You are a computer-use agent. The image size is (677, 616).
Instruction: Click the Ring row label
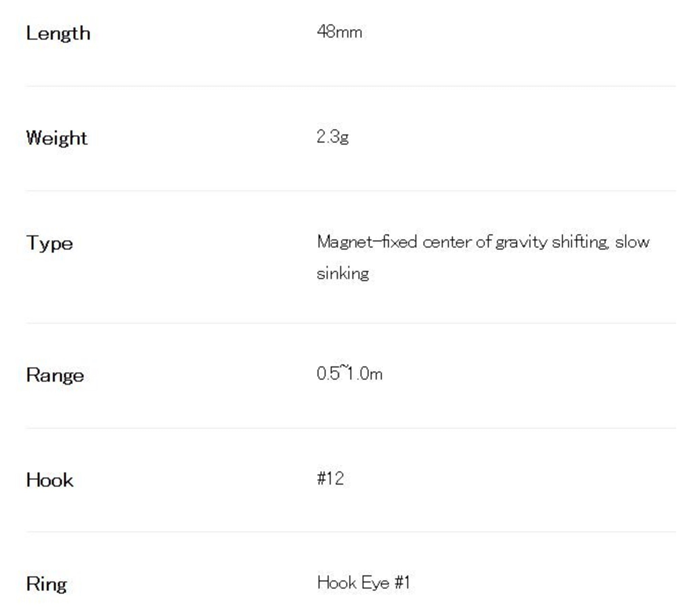point(46,584)
